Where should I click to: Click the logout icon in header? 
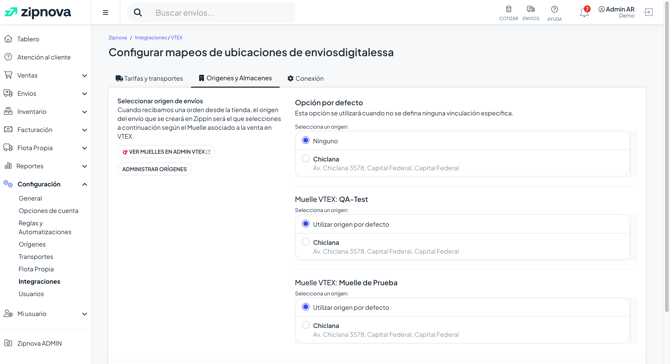pyautogui.click(x=649, y=12)
